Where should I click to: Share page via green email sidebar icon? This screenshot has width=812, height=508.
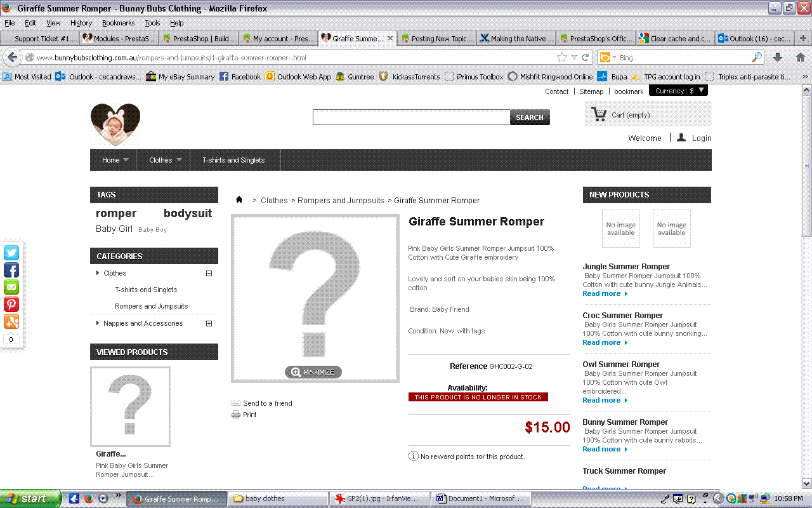tap(11, 287)
